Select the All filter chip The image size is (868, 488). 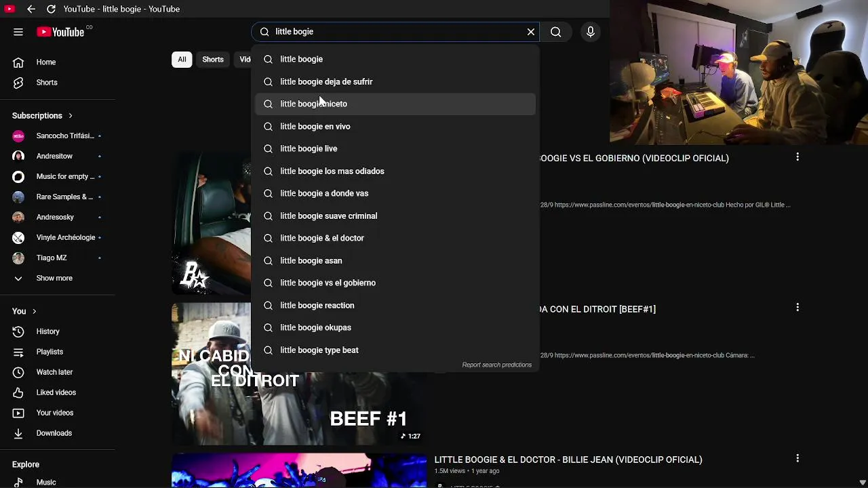(182, 60)
